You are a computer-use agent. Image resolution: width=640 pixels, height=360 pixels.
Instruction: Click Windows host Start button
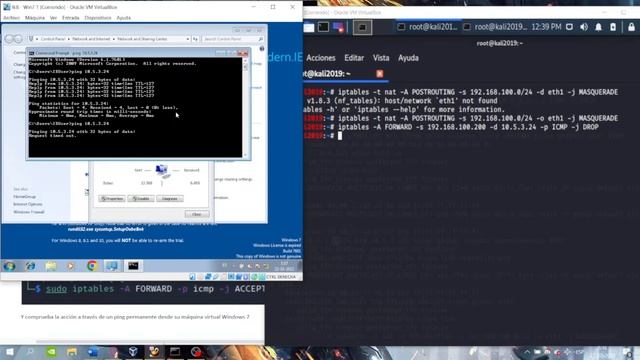(x=9, y=352)
